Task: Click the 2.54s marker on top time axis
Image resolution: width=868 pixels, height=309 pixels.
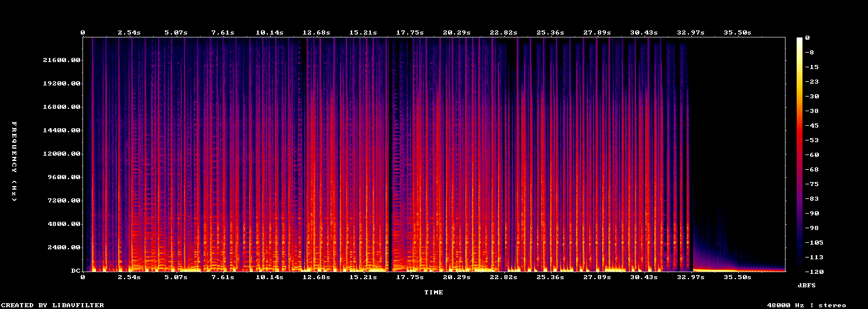Action: coord(129,33)
